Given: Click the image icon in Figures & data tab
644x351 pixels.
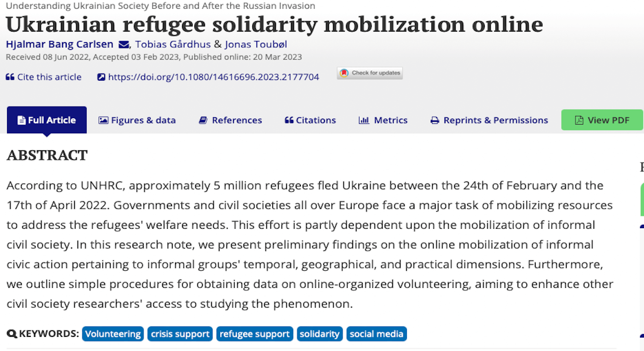Looking at the screenshot, I should 104,121.
